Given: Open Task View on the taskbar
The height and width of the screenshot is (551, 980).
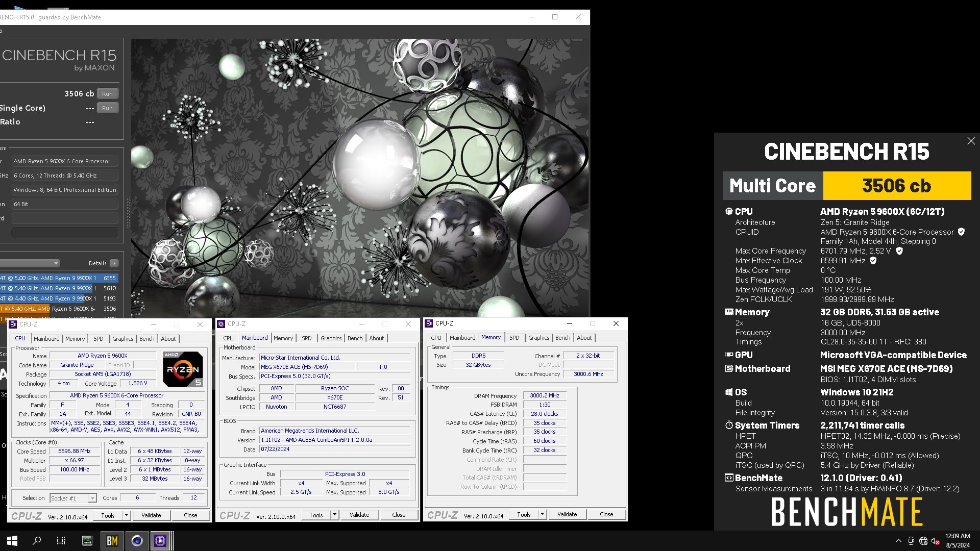Looking at the screenshot, I should coord(61,541).
